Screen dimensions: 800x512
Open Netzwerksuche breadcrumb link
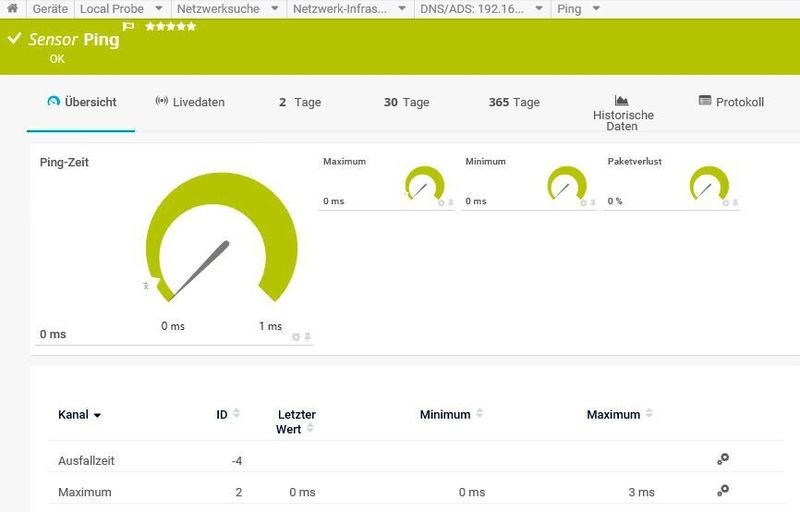click(218, 9)
